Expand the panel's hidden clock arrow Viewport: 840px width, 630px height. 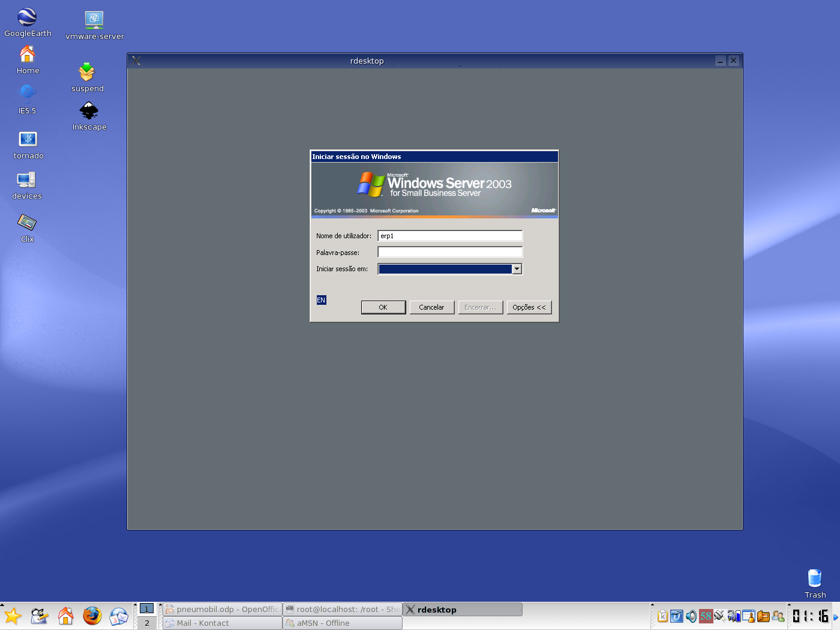[835, 617]
